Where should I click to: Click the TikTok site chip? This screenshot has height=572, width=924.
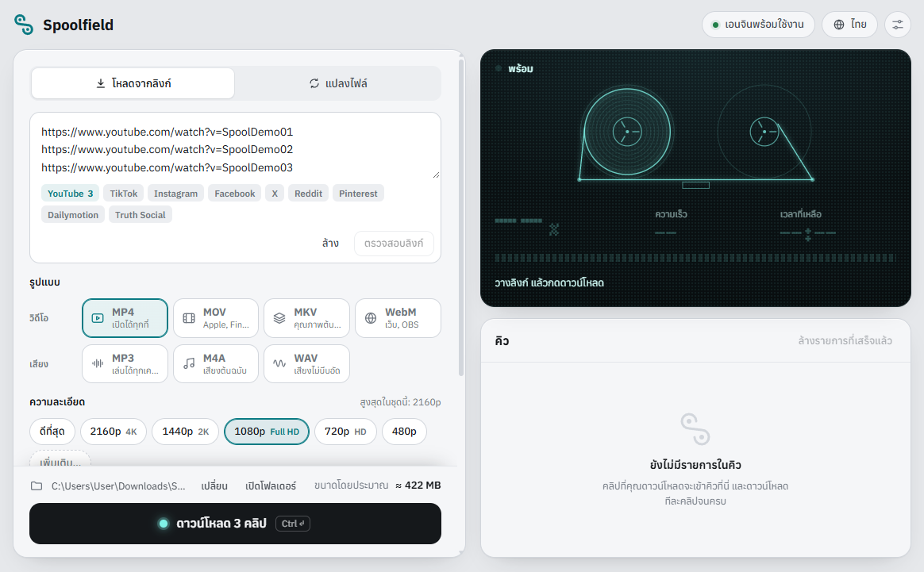124,194
